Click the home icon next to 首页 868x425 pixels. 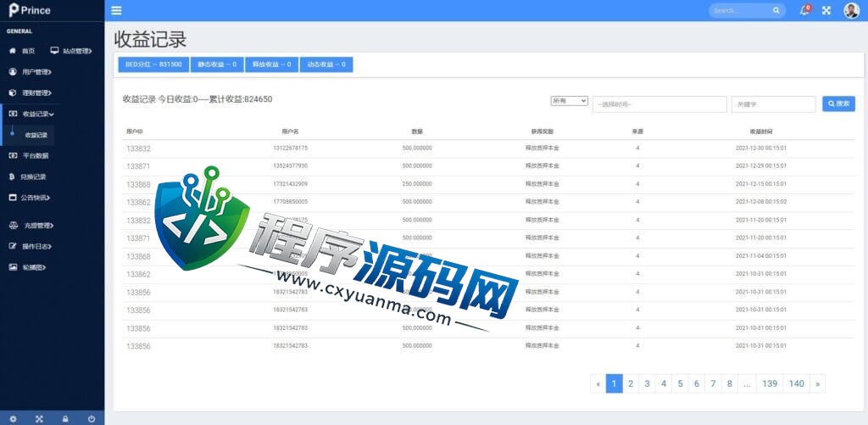[12, 50]
